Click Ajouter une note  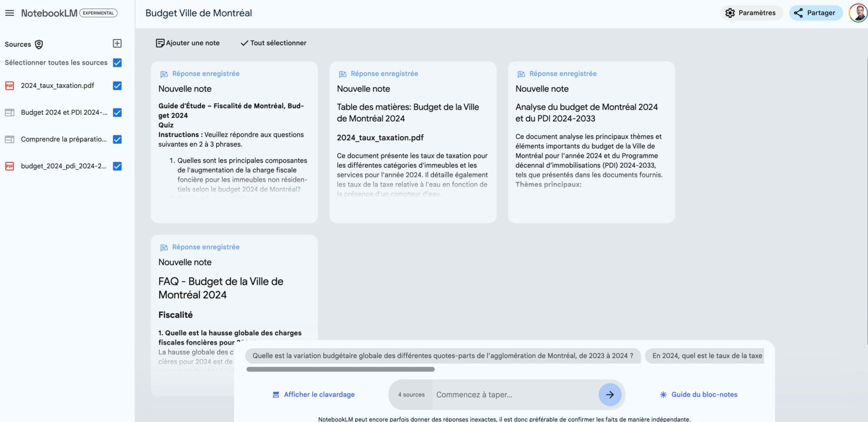(188, 43)
